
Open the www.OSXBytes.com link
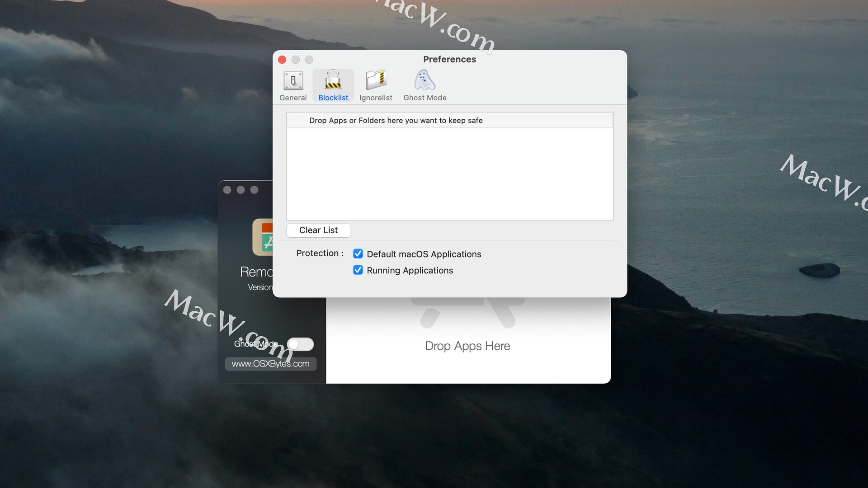tap(271, 364)
